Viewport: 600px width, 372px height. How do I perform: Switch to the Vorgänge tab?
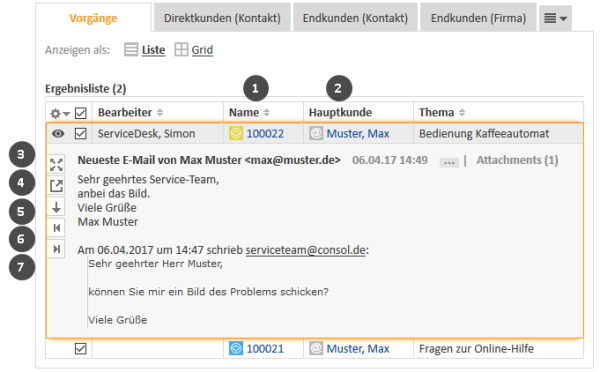[x=93, y=18]
